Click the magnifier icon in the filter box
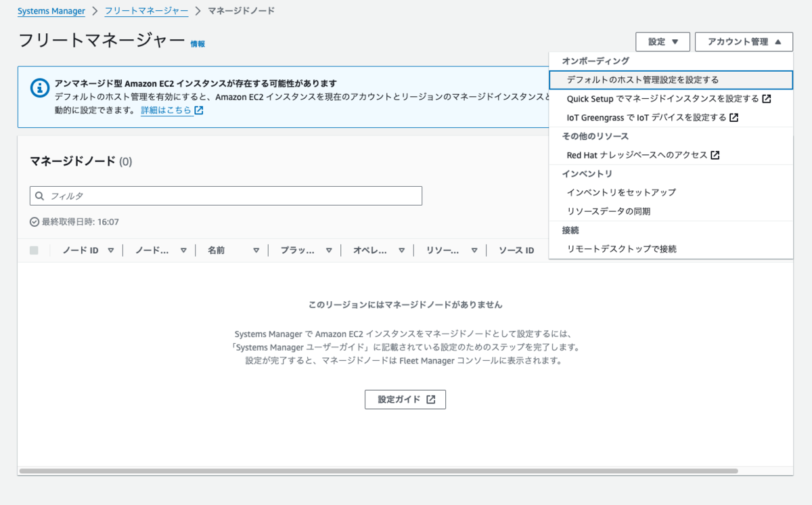This screenshot has width=812, height=505. (41, 196)
